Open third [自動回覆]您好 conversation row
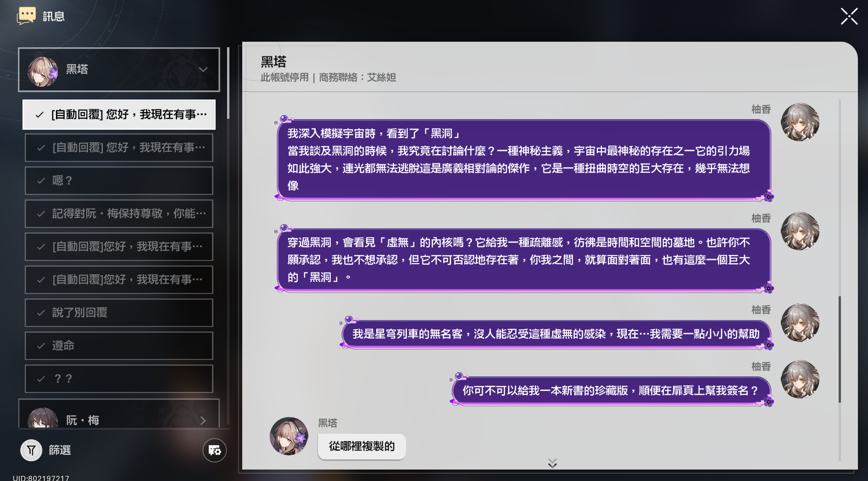This screenshot has width=868, height=481. pos(119,247)
